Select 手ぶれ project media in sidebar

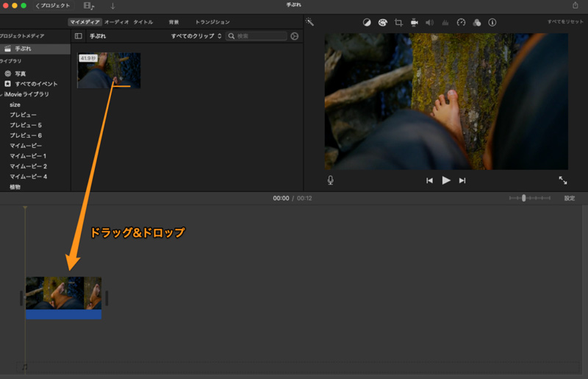click(35, 49)
